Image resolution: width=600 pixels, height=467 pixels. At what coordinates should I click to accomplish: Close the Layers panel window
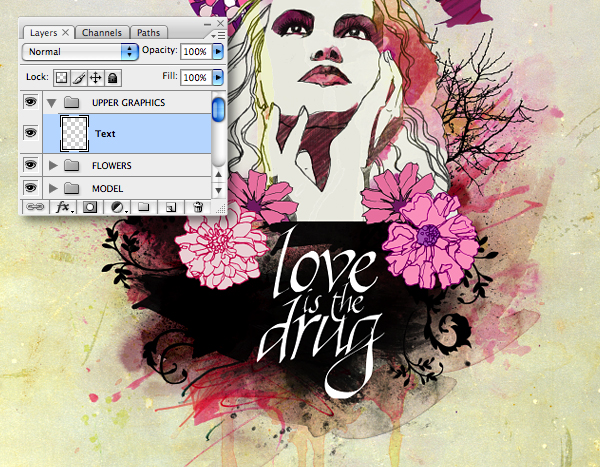click(x=221, y=23)
